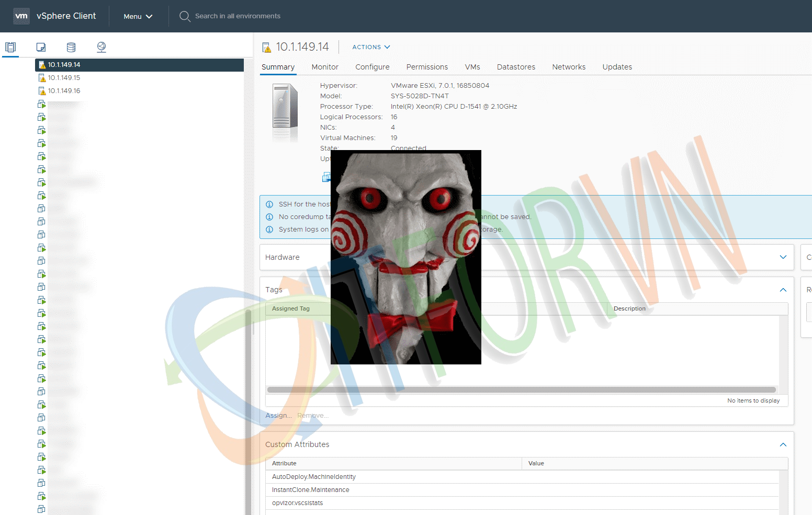Viewport: 812px width, 515px height.
Task: Click the vm logo in the top bar
Action: point(21,16)
